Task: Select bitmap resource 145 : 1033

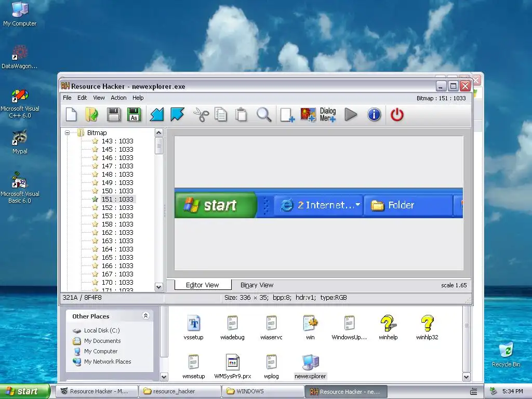Action: coord(117,149)
